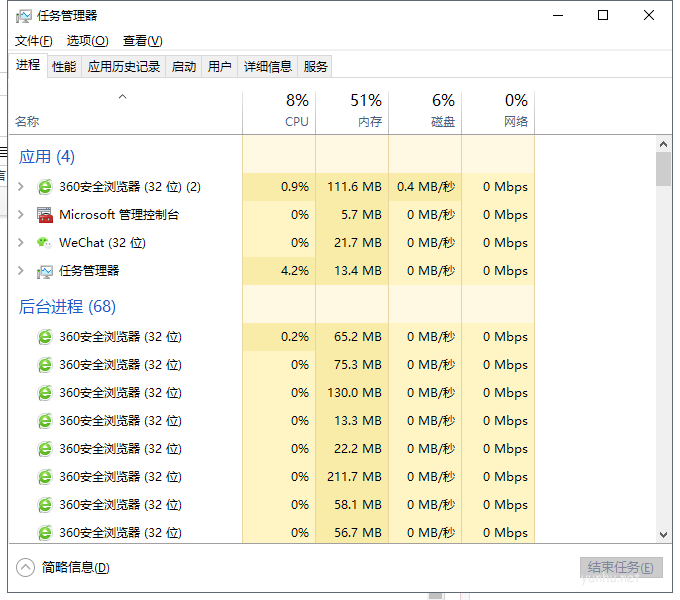Sort by the 网络 0% column header
The width and height of the screenshot is (680, 600).
click(498, 112)
